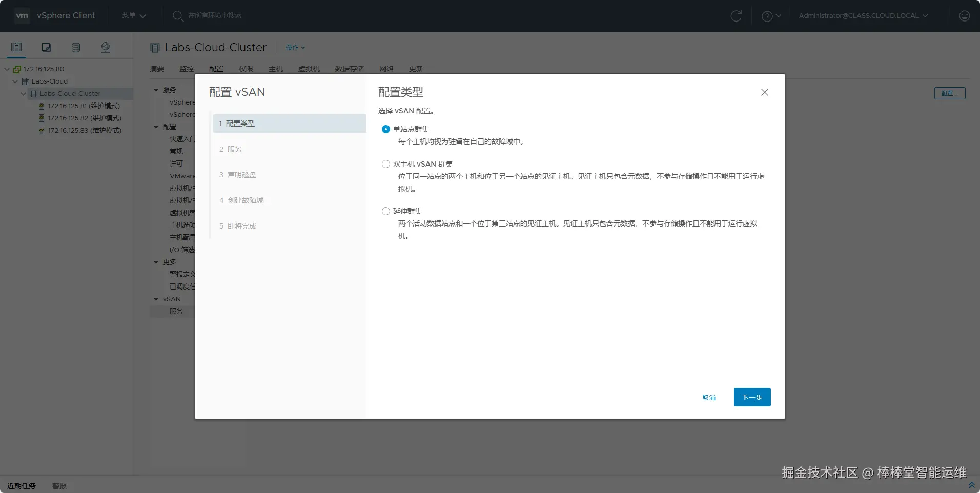Select Labs-Cloud-Cluster in the inventory tree

(x=70, y=94)
